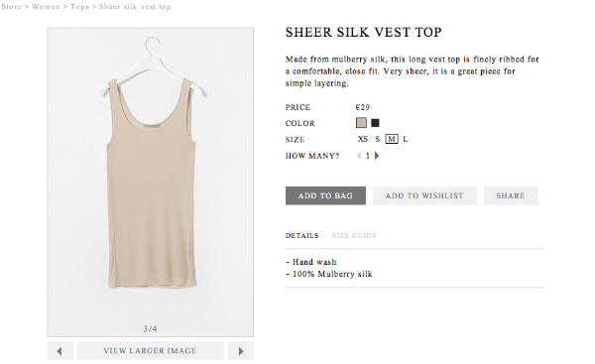Open the Share button
The height and width of the screenshot is (364, 595).
[511, 195]
